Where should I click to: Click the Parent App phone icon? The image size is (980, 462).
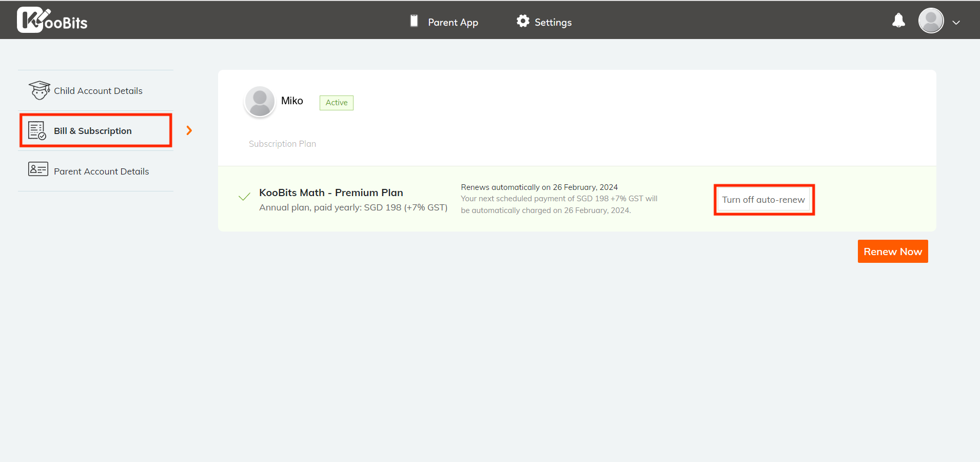click(x=414, y=21)
